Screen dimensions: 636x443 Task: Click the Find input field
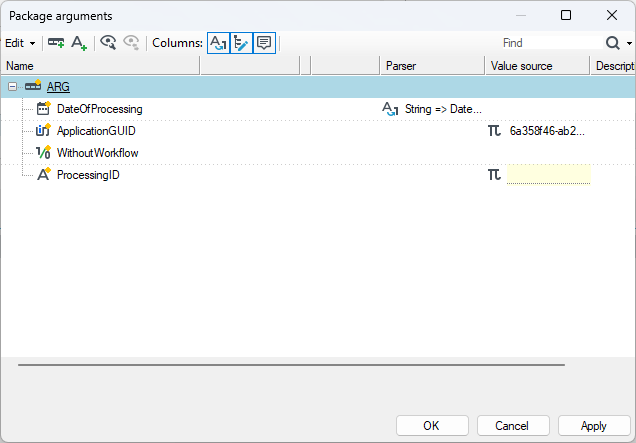pos(551,43)
